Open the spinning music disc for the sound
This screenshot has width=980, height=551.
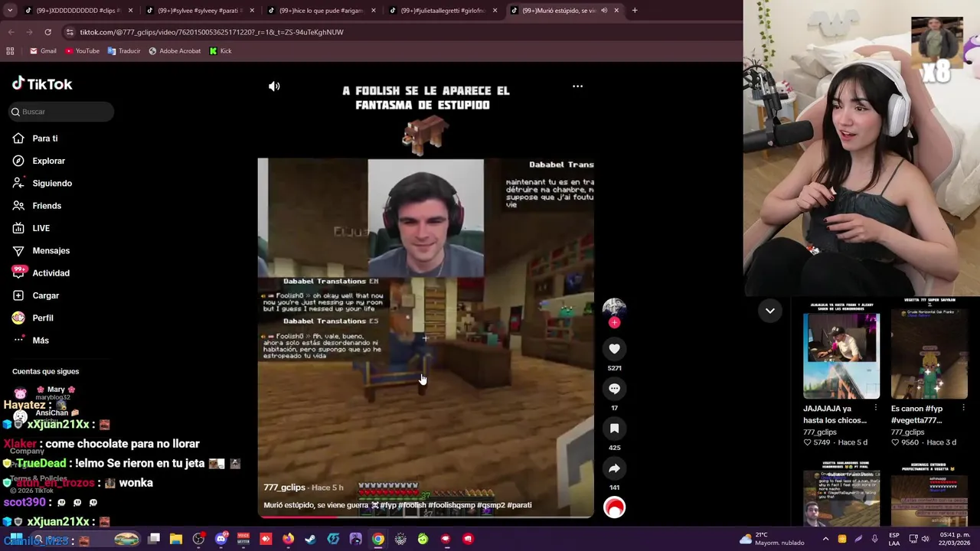614,507
